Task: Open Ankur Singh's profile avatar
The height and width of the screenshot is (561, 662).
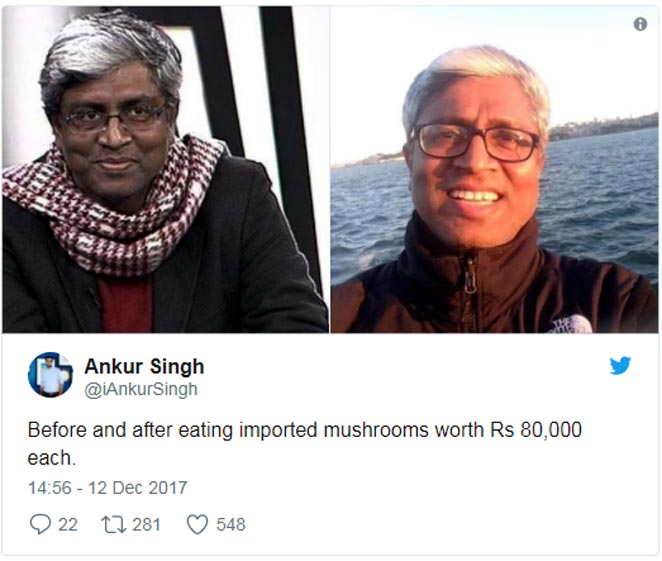Action: point(50,374)
